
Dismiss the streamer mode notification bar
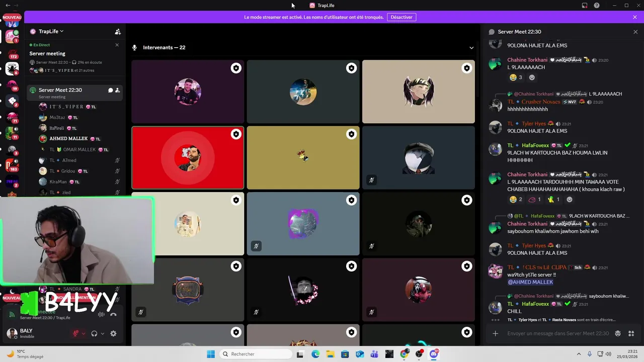tap(635, 17)
